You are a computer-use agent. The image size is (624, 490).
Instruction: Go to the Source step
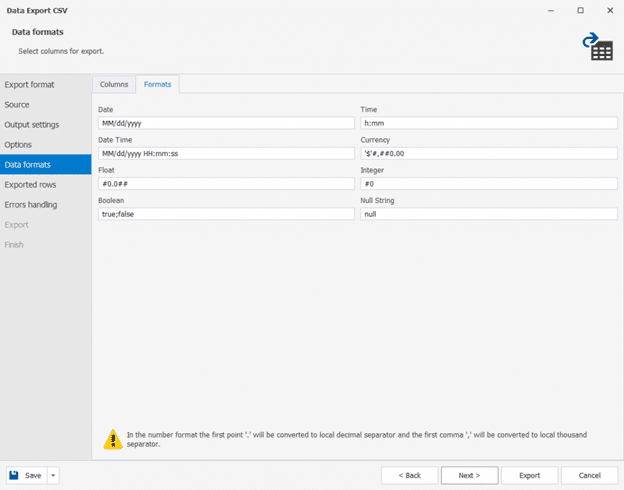[x=17, y=105]
